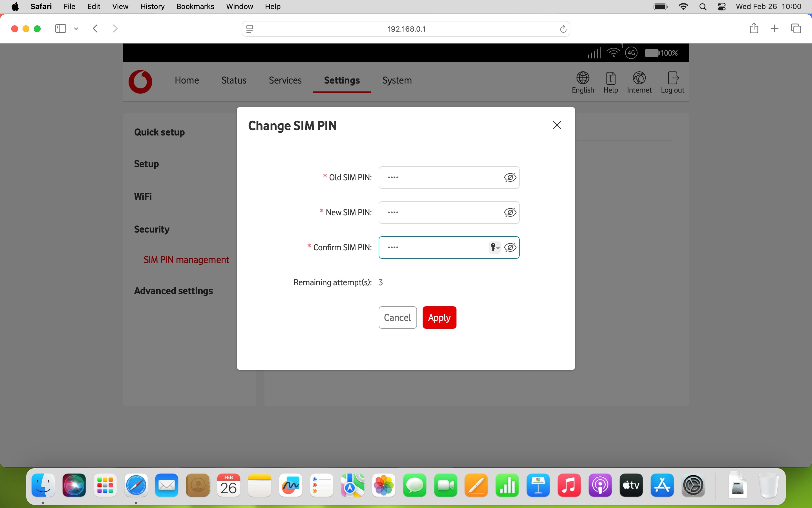Open a new Safari tab
This screenshot has width=812, height=508.
point(775,29)
